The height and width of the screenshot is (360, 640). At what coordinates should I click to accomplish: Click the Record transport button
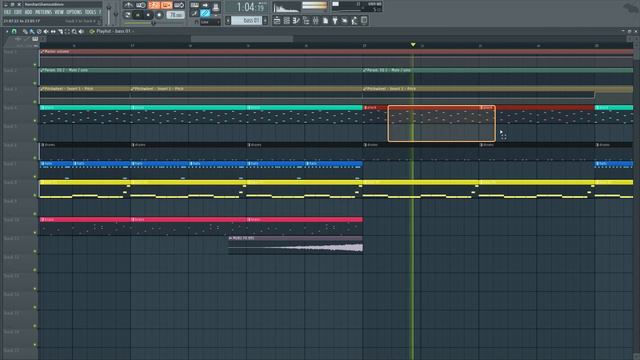(x=159, y=15)
